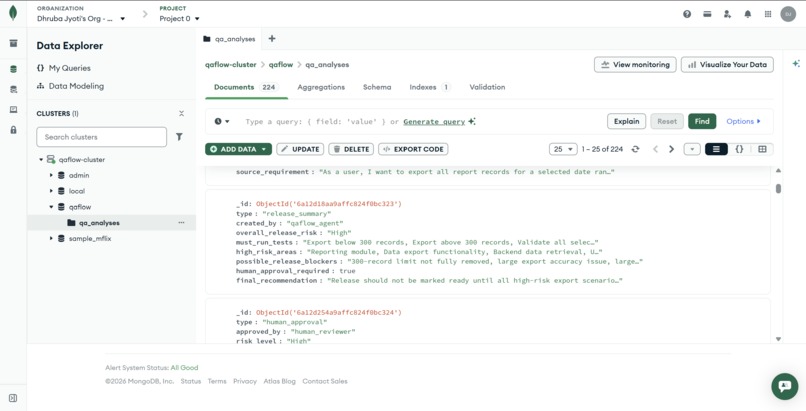Click Visualize Your Data button

point(727,65)
